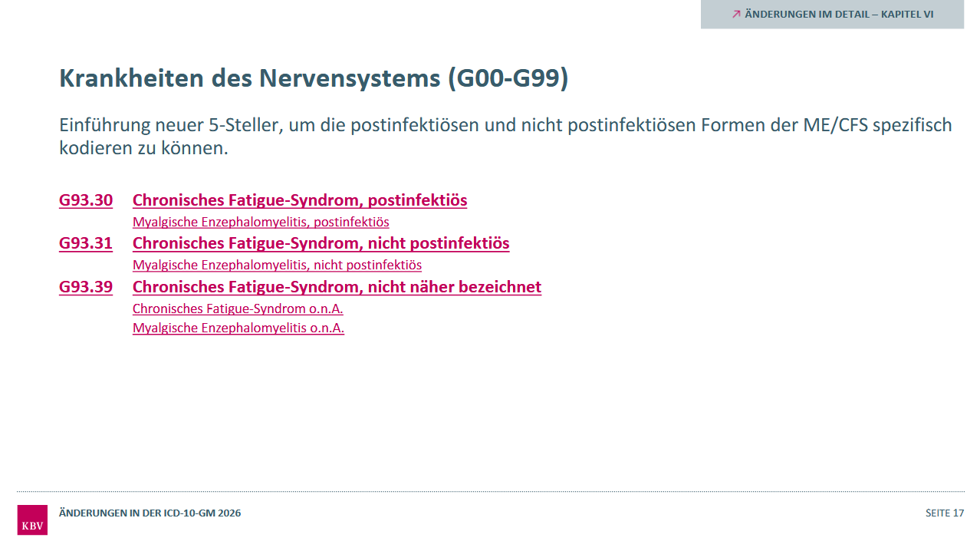
Task: Open the G93.39 code link
Action: (86, 287)
